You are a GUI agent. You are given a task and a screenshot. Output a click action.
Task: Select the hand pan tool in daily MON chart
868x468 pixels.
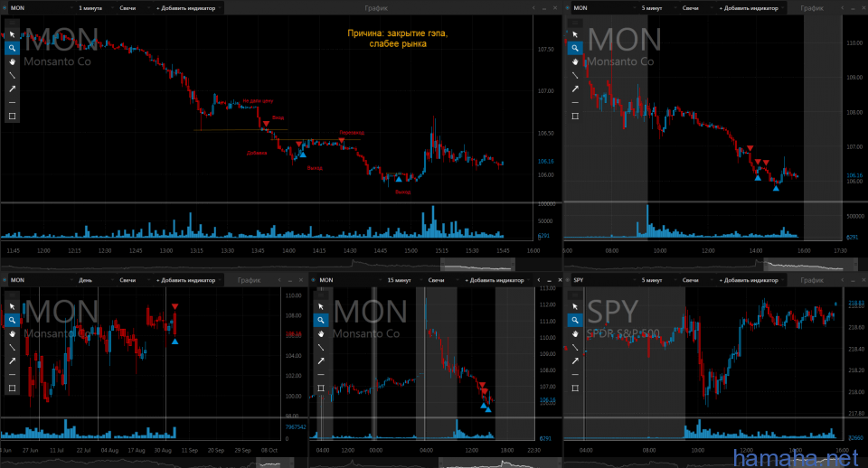(12, 333)
